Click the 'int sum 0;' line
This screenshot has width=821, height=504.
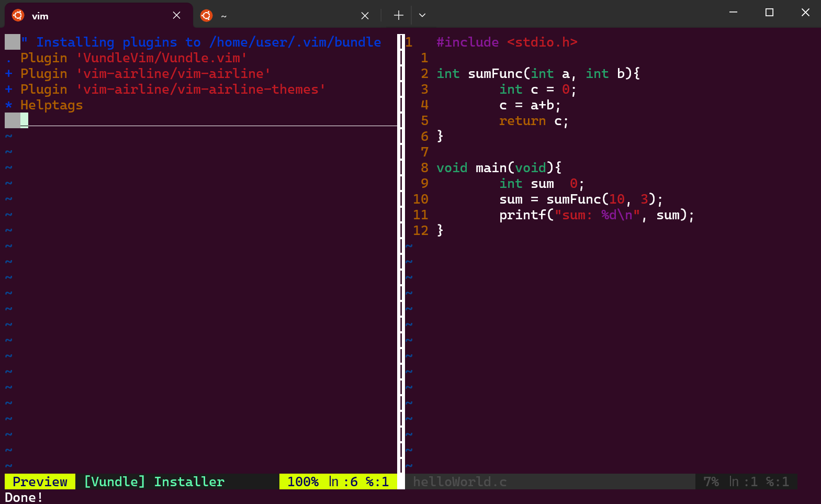coord(542,183)
